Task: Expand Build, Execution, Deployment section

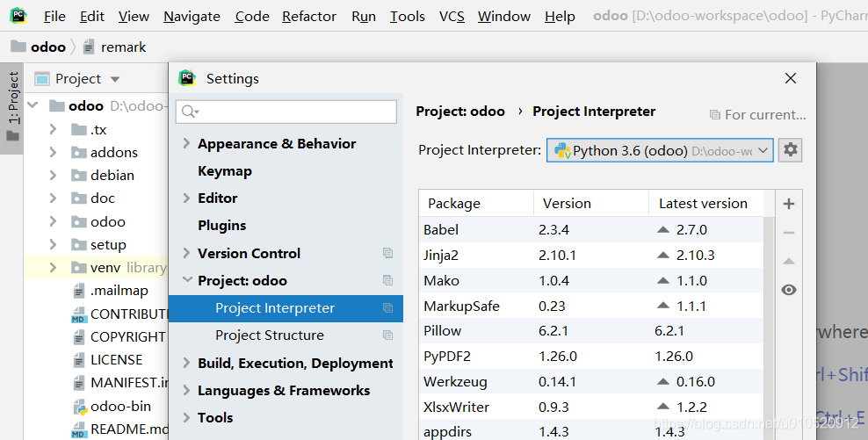Action: click(x=186, y=363)
